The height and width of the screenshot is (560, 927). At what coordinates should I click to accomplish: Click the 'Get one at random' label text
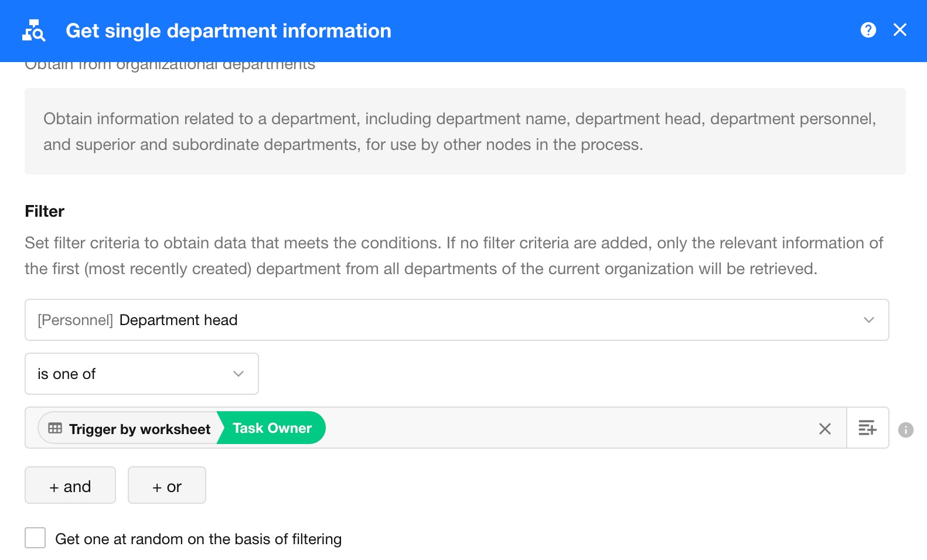[x=198, y=539]
